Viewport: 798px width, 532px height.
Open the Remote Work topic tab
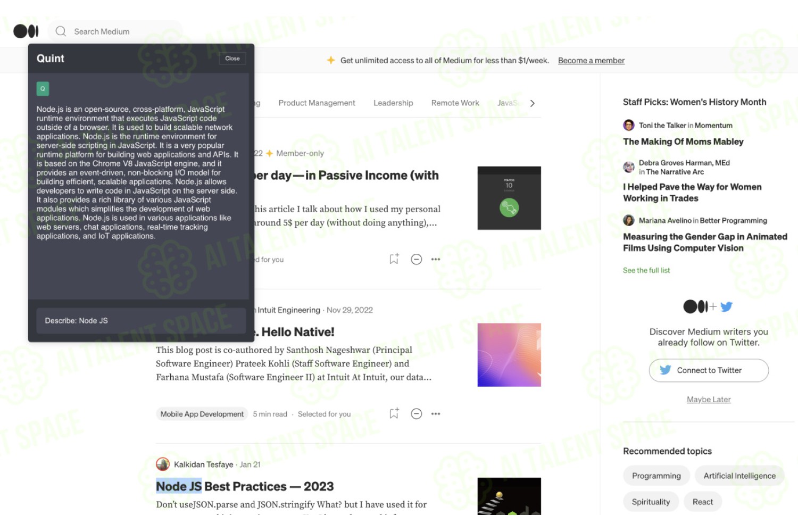click(455, 103)
